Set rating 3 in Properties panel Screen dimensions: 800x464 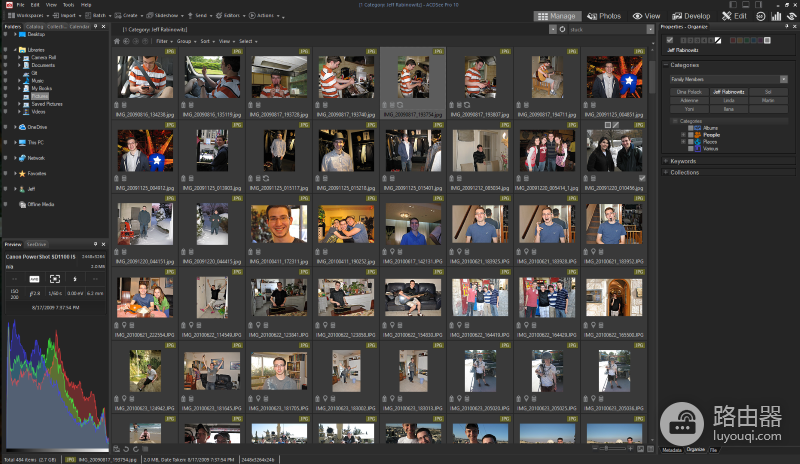(697, 40)
